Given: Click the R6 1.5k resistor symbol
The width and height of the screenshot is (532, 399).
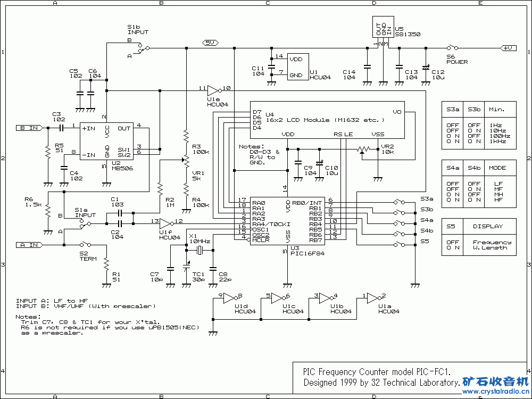Looking at the screenshot, I should click(48, 211).
